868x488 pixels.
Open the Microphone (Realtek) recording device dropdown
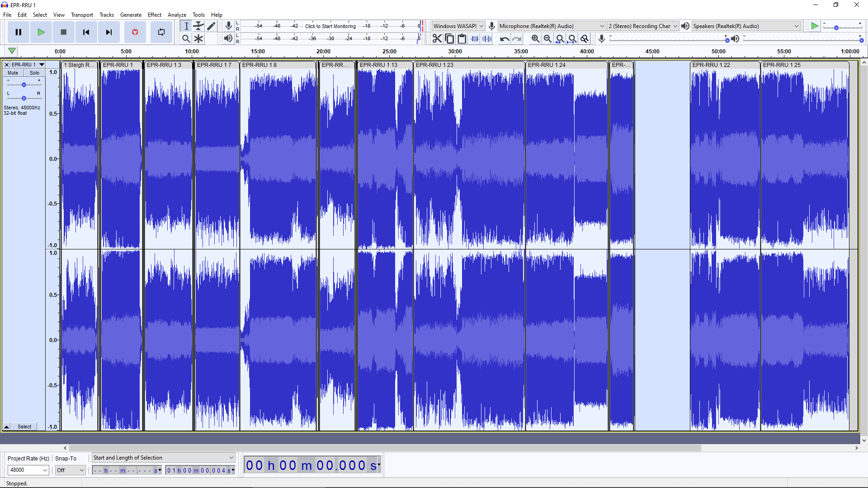(551, 26)
